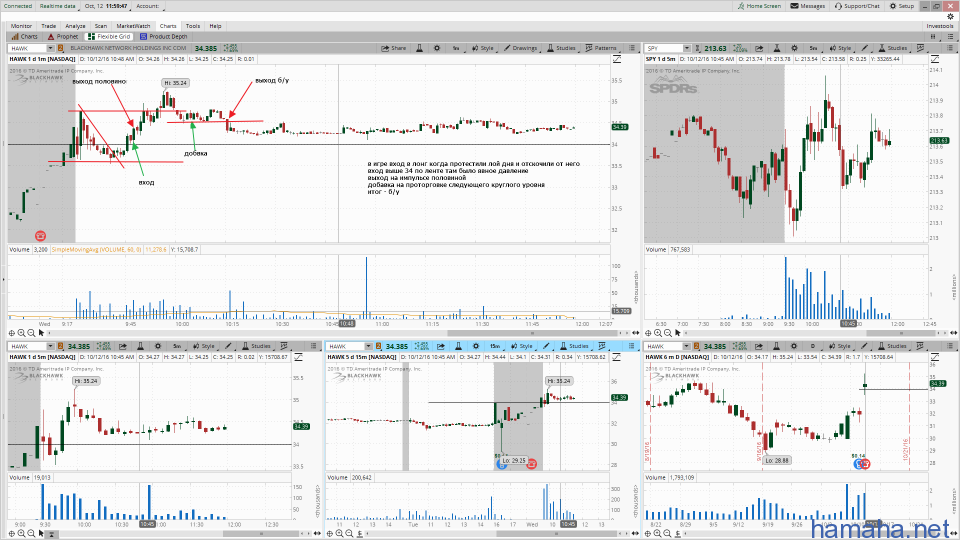Open the flask icon in main HAWK chart
This screenshot has width=960, height=540.
pos(419,48)
